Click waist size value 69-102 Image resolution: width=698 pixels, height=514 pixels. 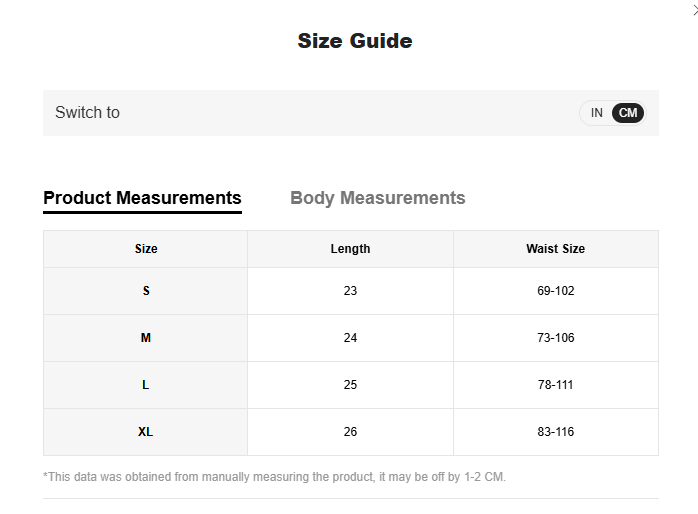pyautogui.click(x=555, y=291)
